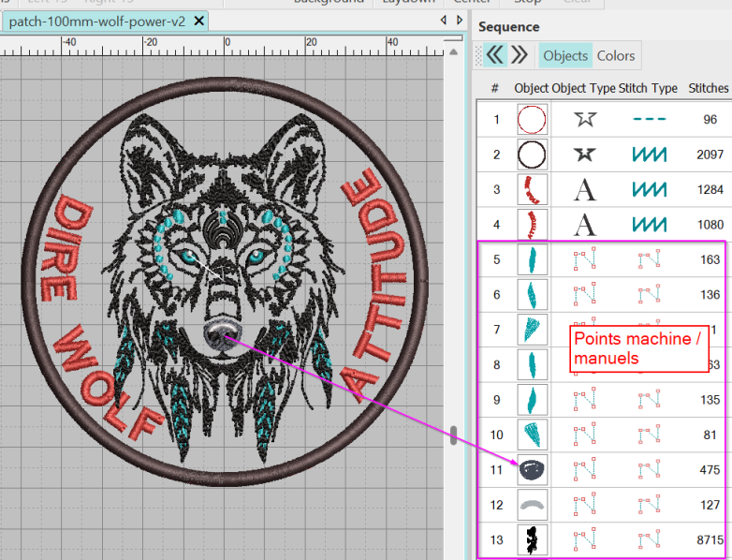
Task: Switch to the Colors tab
Action: (x=616, y=55)
